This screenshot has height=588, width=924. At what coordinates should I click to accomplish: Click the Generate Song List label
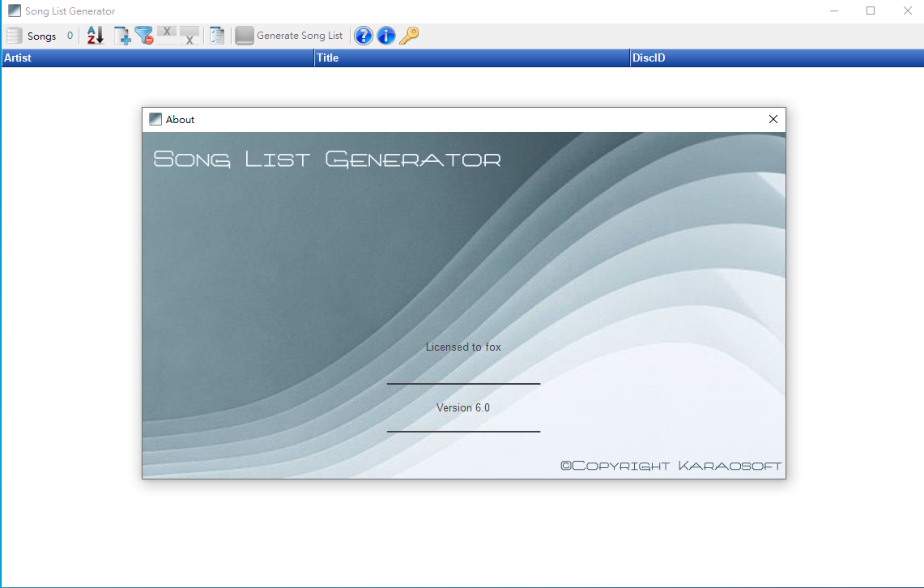click(x=300, y=36)
